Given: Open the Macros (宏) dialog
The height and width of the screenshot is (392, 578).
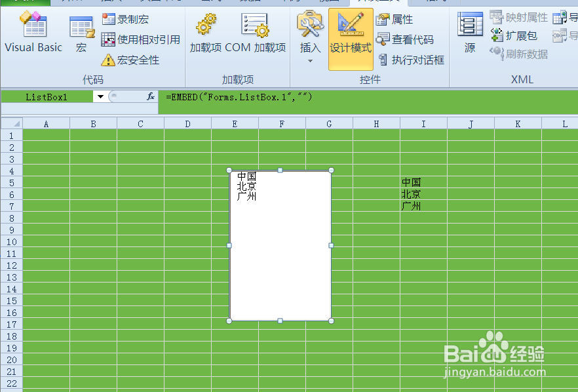Looking at the screenshot, I should click(81, 35).
